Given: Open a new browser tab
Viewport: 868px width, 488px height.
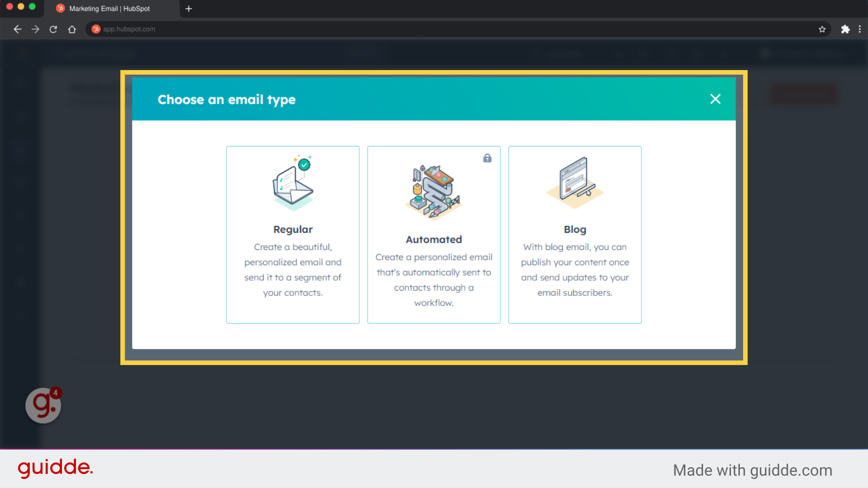Looking at the screenshot, I should click(x=189, y=9).
